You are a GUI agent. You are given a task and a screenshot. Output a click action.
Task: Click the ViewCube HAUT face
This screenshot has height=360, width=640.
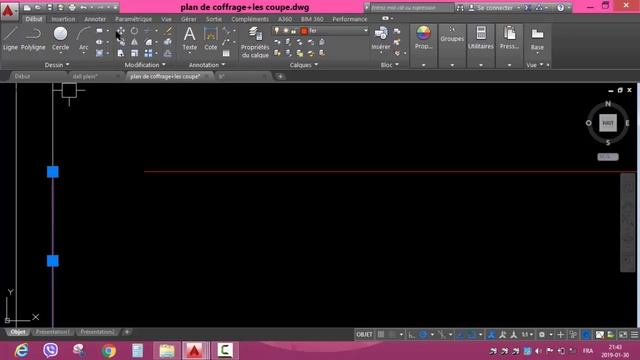click(x=608, y=123)
